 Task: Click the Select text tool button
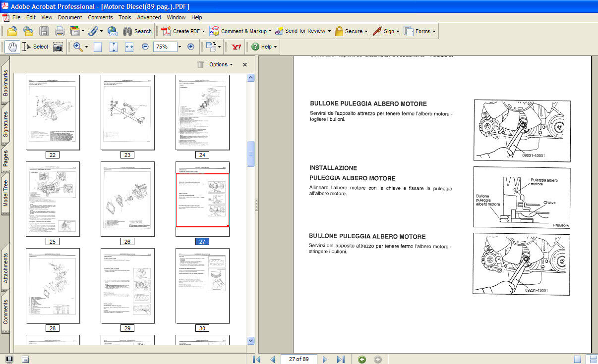(36, 47)
